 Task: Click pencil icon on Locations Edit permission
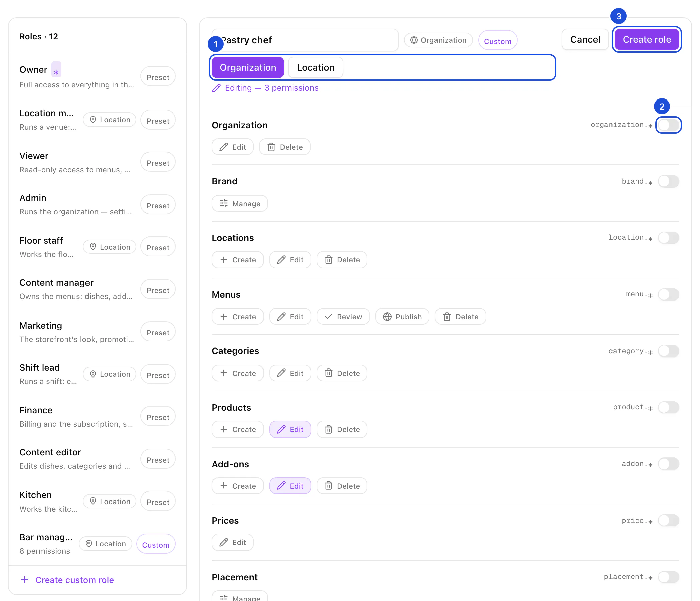[x=281, y=260]
